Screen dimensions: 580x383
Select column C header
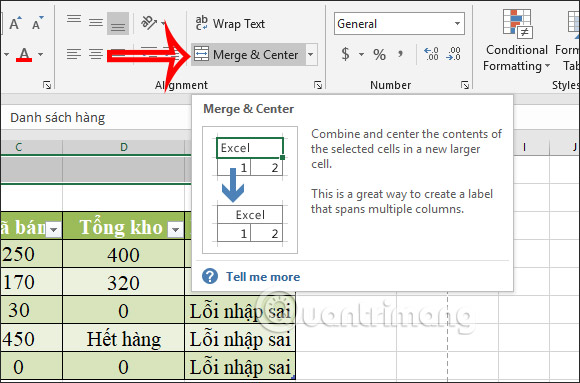18,147
